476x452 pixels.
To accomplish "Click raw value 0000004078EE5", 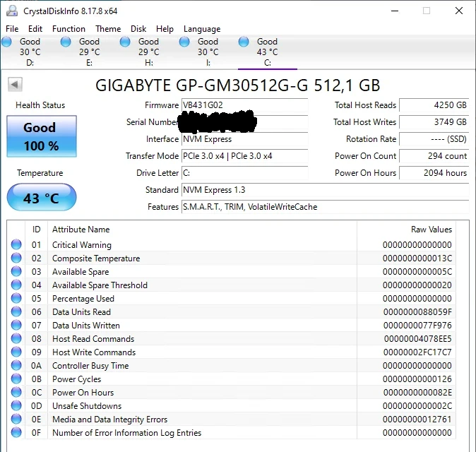I will pyautogui.click(x=417, y=339).
